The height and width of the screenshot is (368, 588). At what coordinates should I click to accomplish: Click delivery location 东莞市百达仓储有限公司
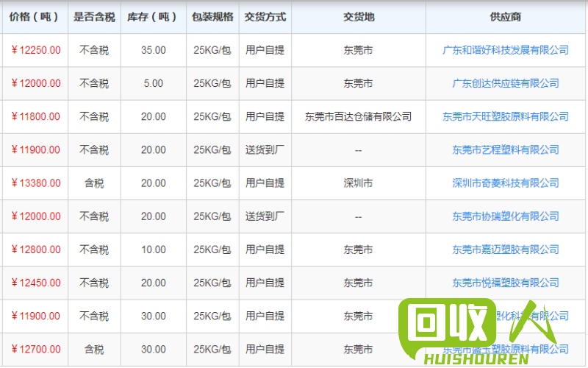pyautogui.click(x=358, y=116)
